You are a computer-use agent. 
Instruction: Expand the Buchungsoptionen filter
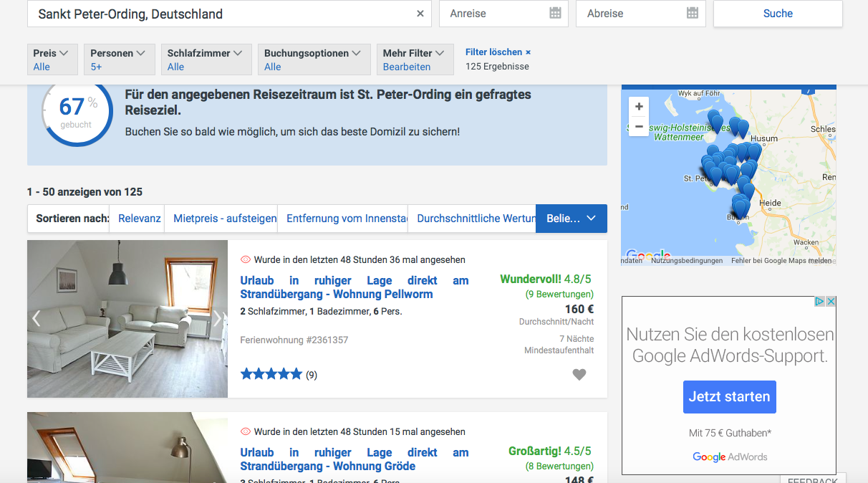(314, 59)
